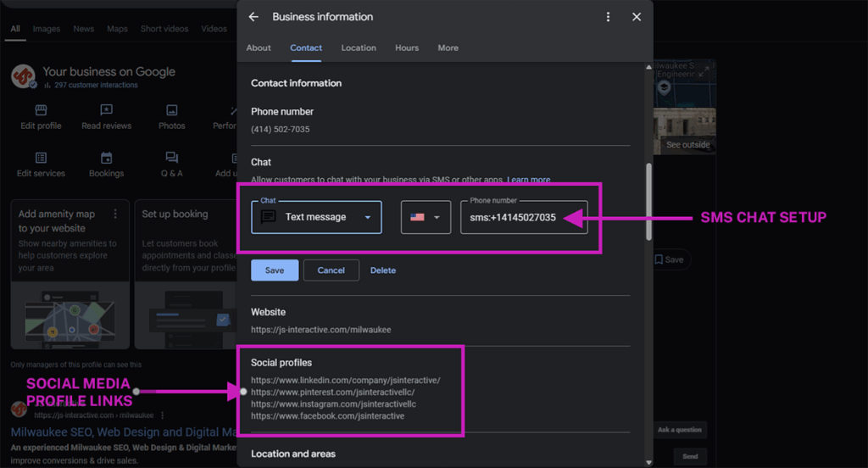Click the Facebook social profile URL

[x=328, y=416]
